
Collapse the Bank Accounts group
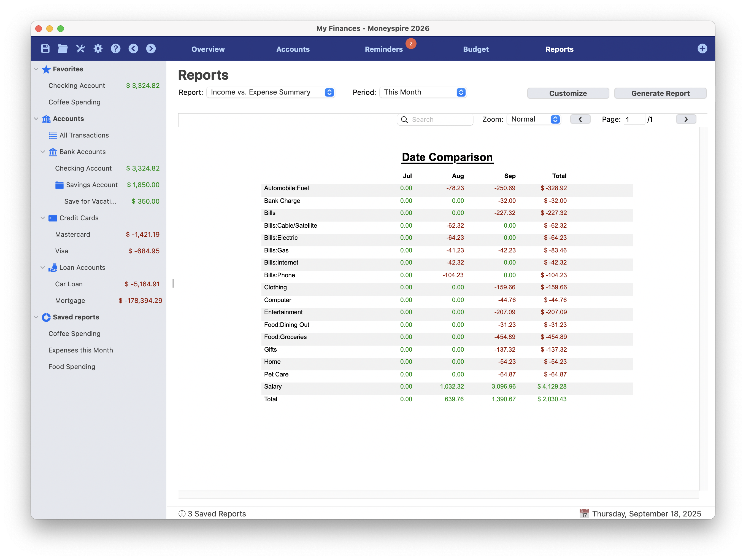click(x=42, y=152)
